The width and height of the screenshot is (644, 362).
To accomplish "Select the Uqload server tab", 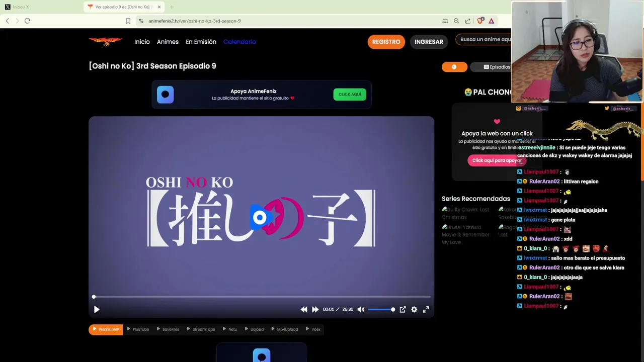I will click(x=254, y=329).
